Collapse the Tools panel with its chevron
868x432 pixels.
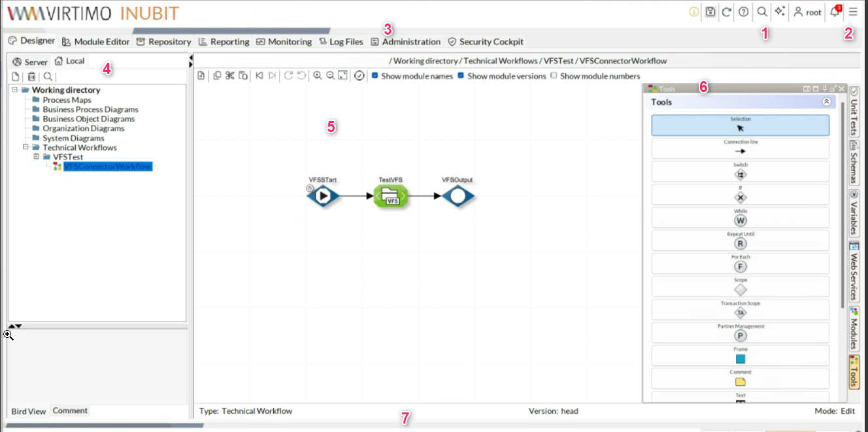pyautogui.click(x=827, y=102)
